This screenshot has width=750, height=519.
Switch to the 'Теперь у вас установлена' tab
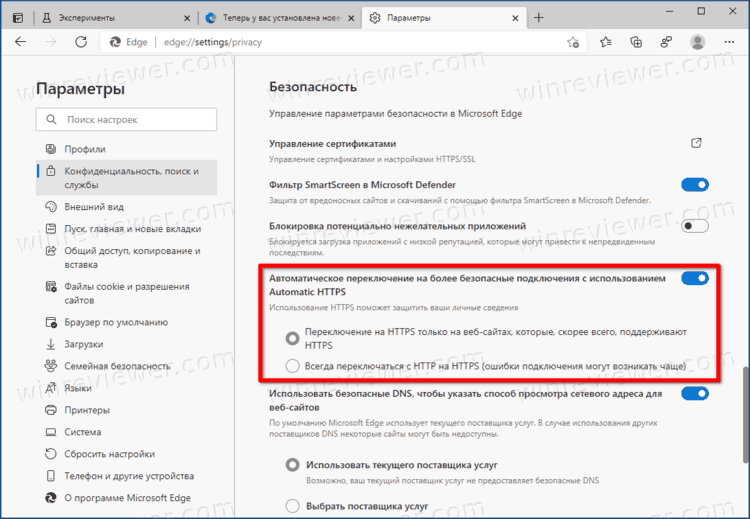pos(280,18)
